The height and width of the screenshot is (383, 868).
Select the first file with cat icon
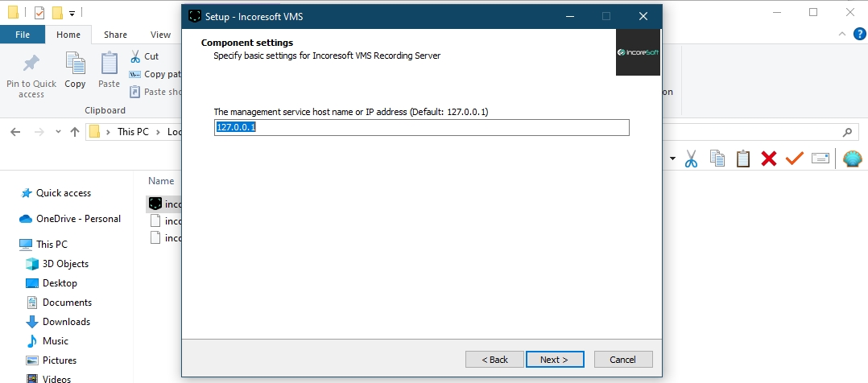[x=164, y=204]
